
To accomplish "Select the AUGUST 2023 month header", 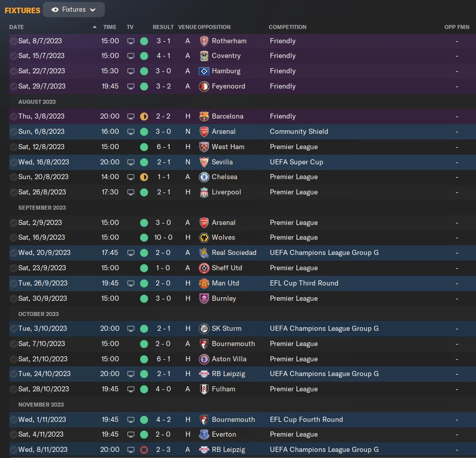I will coord(37,102).
